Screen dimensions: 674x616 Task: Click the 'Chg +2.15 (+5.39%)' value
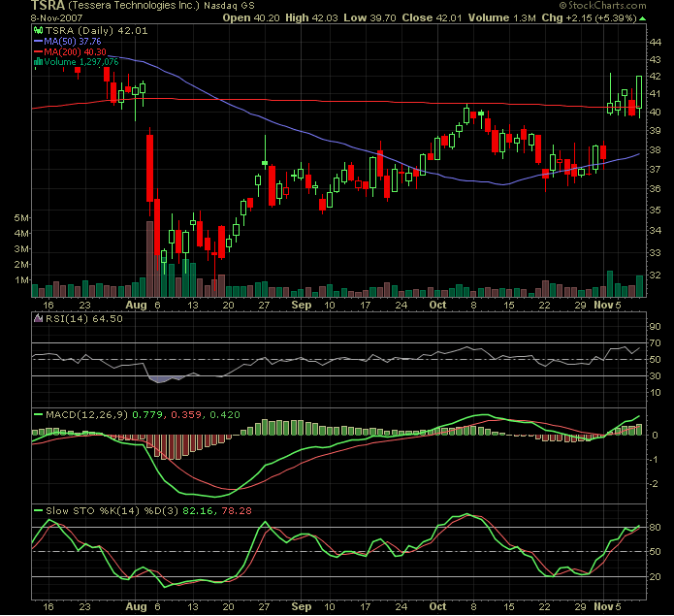589,18
